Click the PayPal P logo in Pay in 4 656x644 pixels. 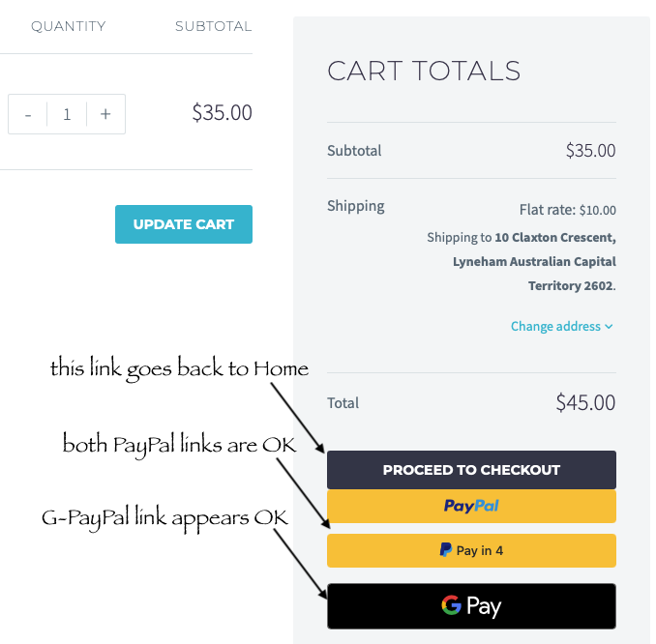tap(445, 550)
